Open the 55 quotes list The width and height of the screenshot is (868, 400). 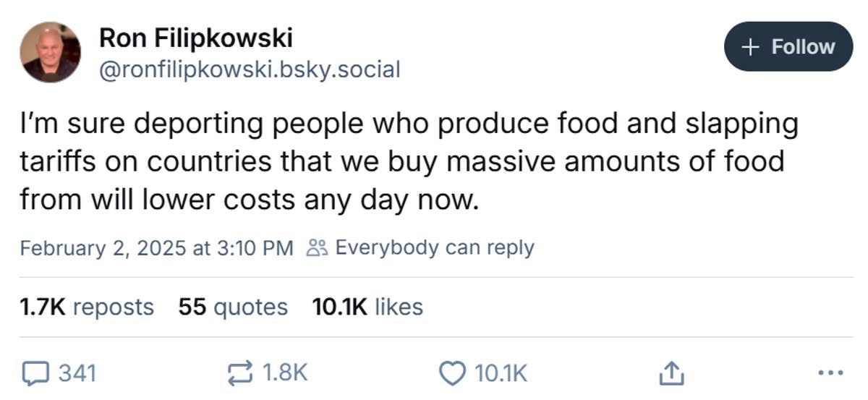232,307
